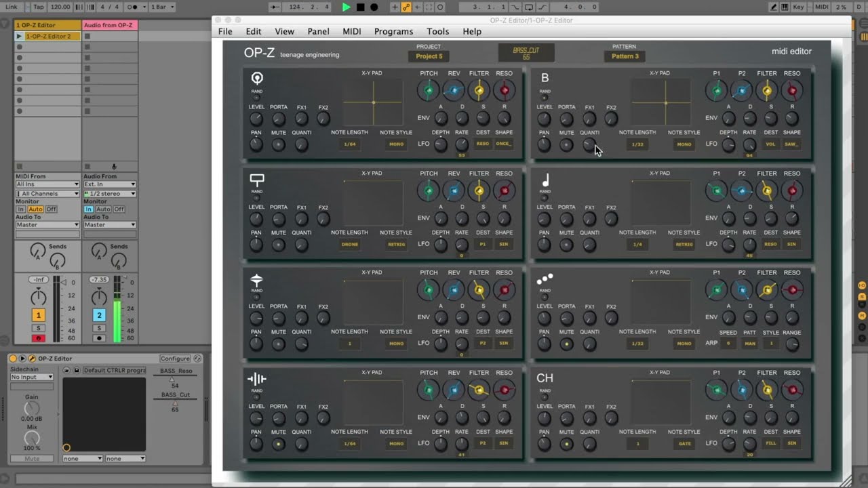The width and height of the screenshot is (868, 488).
Task: Click the red RESO knob on bass track
Action: pos(792,89)
